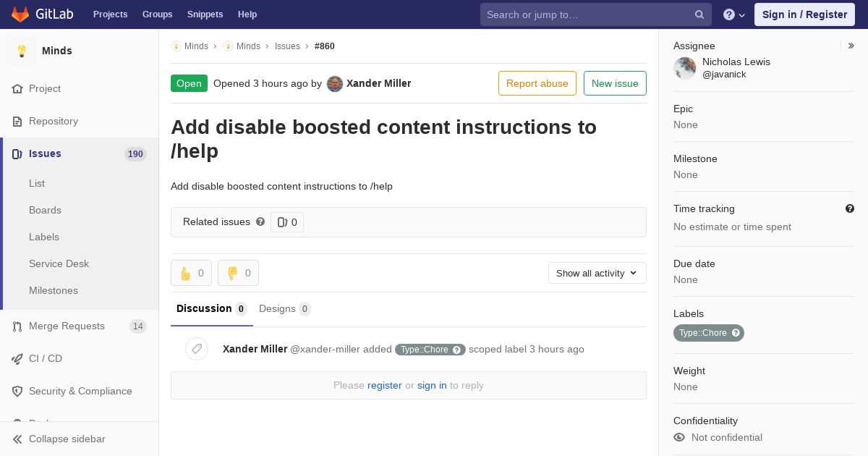Click the Not confidential eye icon
868x456 pixels.
tap(679, 437)
